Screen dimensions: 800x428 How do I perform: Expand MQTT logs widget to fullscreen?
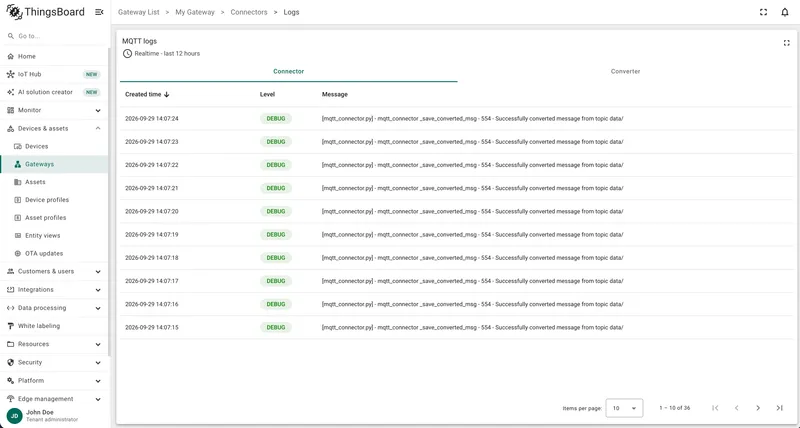tap(786, 43)
